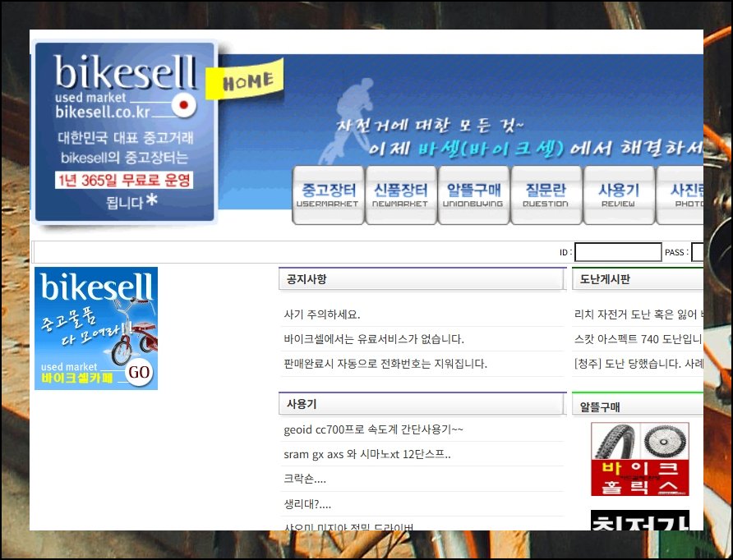
Task: Focus the PASS input field
Action: [698, 252]
